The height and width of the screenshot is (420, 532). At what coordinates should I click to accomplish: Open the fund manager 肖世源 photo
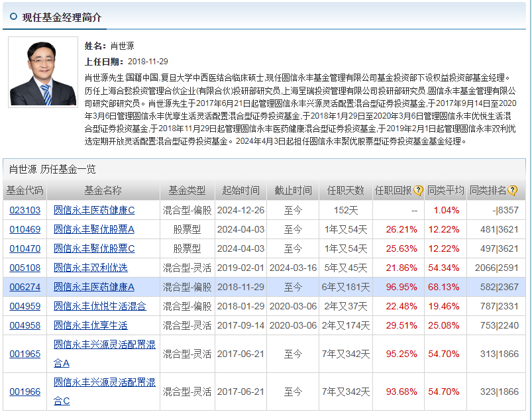click(43, 72)
